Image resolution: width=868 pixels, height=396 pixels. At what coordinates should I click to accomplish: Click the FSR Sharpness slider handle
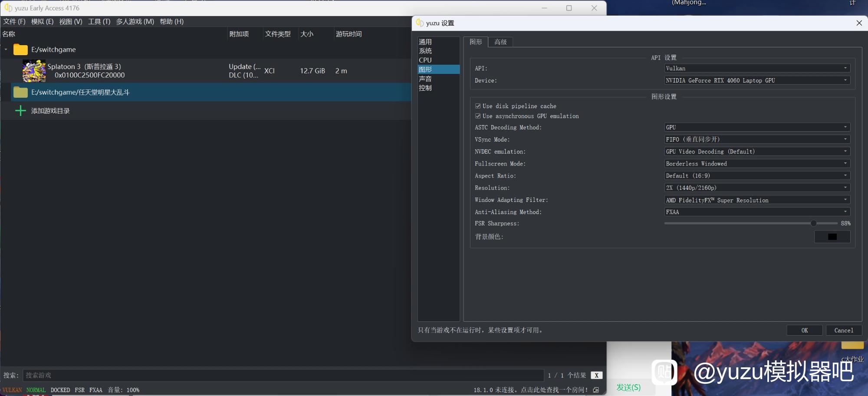tap(813, 223)
